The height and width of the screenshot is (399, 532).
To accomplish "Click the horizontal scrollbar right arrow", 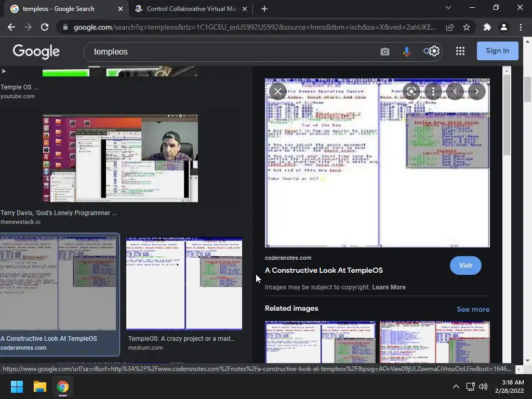I will [519, 369].
